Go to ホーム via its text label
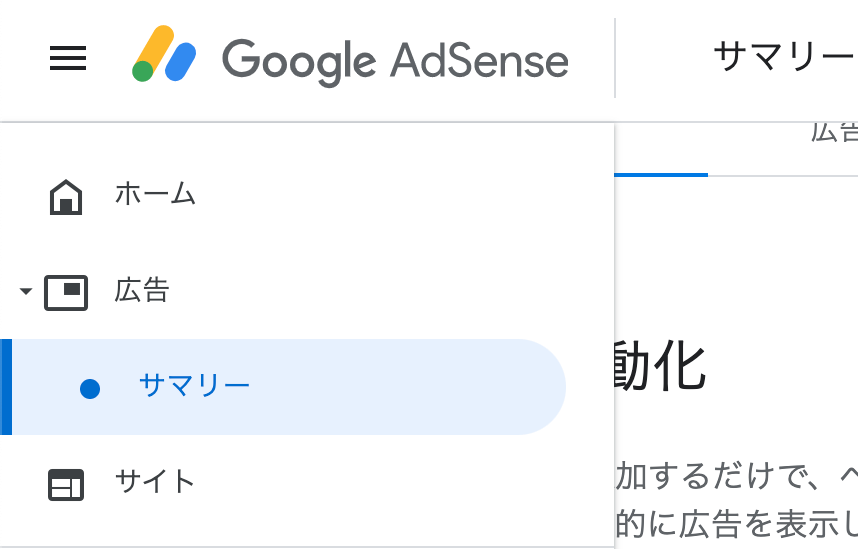Screen dimensions: 858x549 coord(155,194)
